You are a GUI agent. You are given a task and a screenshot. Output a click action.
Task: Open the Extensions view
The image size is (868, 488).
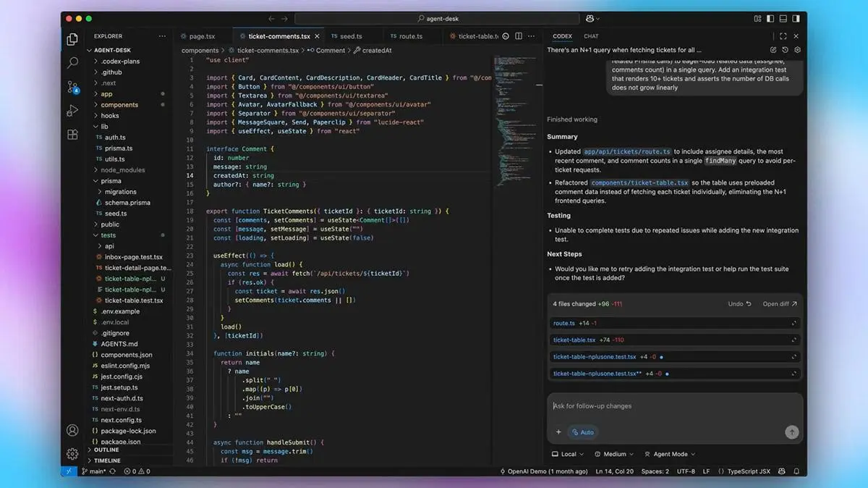click(72, 135)
